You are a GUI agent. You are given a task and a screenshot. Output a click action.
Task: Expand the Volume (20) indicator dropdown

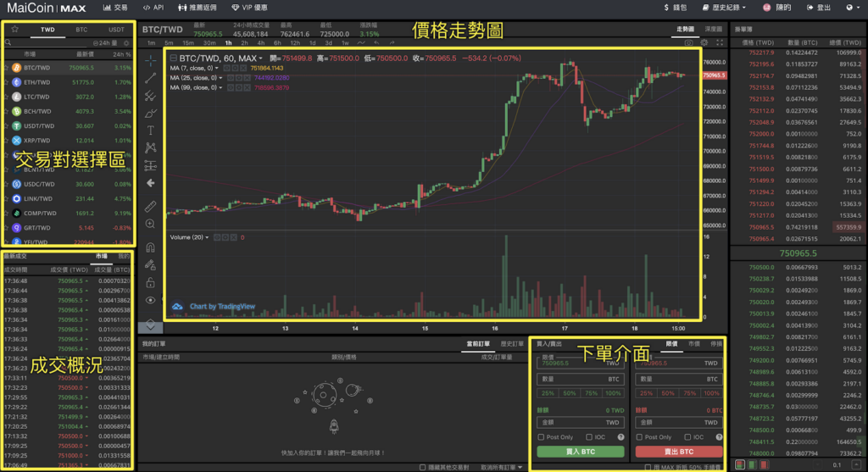[207, 237]
